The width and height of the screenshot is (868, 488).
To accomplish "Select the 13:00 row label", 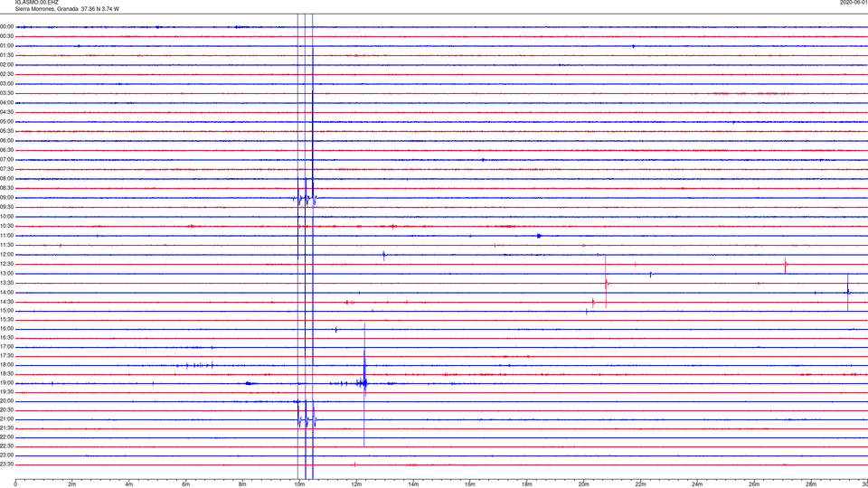I will click(6, 273).
